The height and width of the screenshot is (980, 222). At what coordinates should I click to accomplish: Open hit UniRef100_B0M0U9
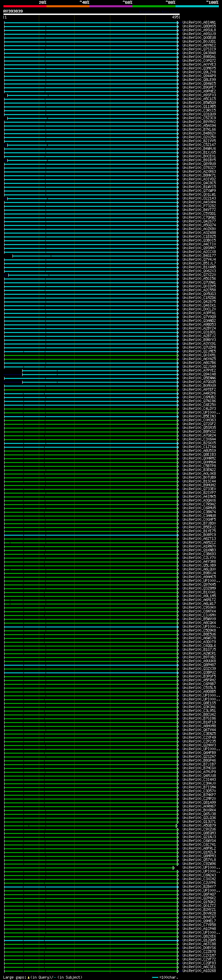199,386
